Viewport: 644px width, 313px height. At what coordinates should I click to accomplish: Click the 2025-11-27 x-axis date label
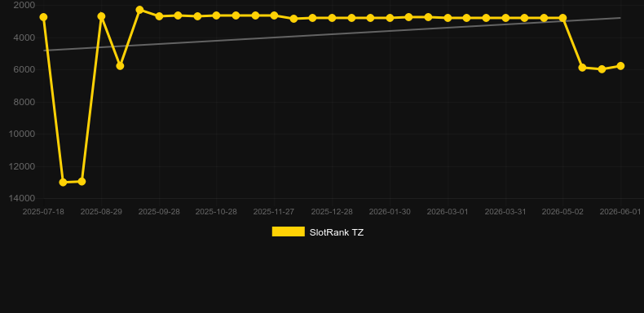pos(274,212)
